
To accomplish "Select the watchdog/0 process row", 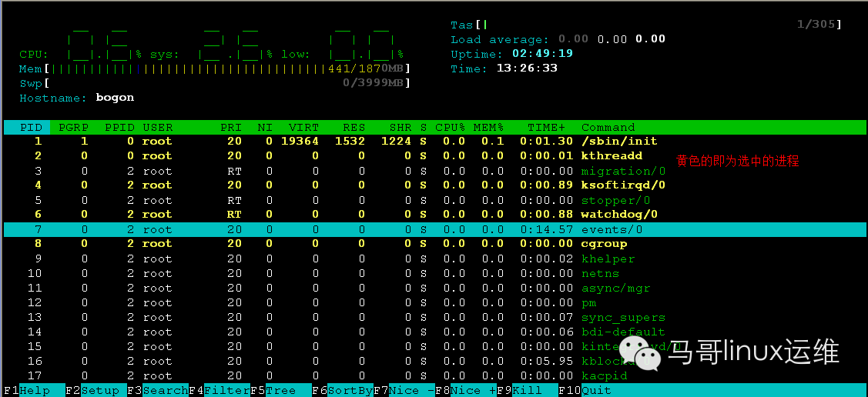I will point(434,215).
